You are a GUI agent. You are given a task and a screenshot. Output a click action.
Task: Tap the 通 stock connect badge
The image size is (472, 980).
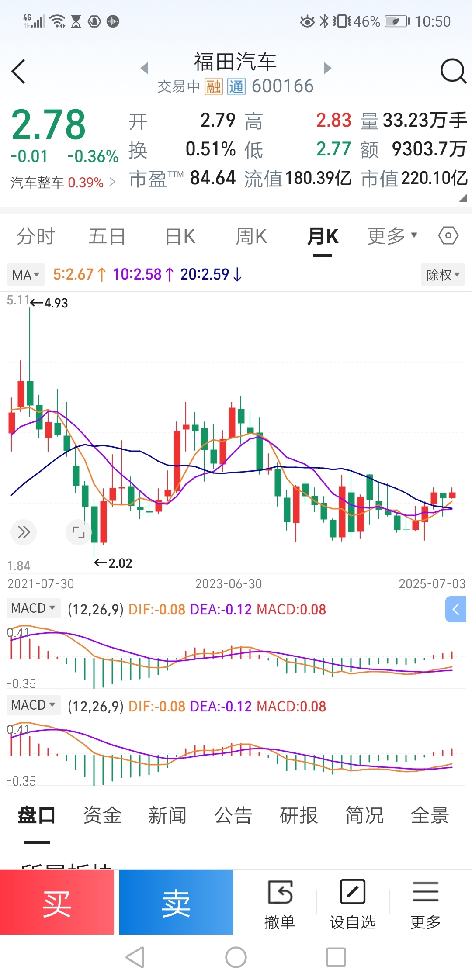tap(236, 86)
